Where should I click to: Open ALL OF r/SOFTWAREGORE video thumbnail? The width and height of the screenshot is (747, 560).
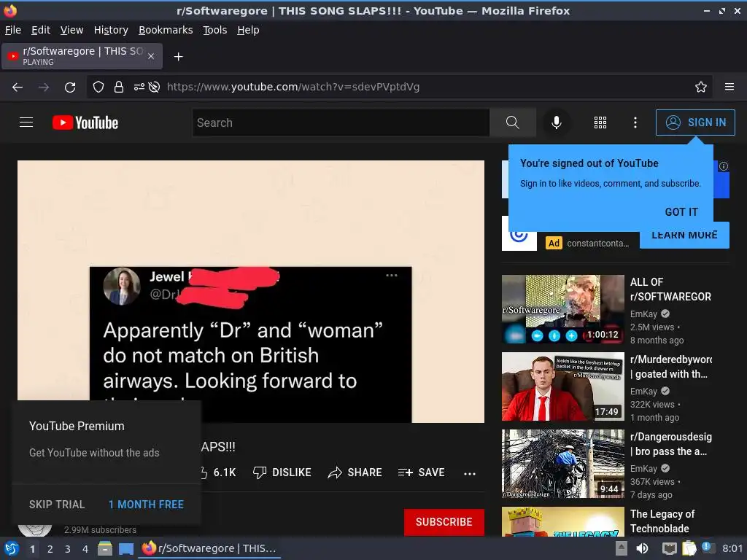[562, 309]
